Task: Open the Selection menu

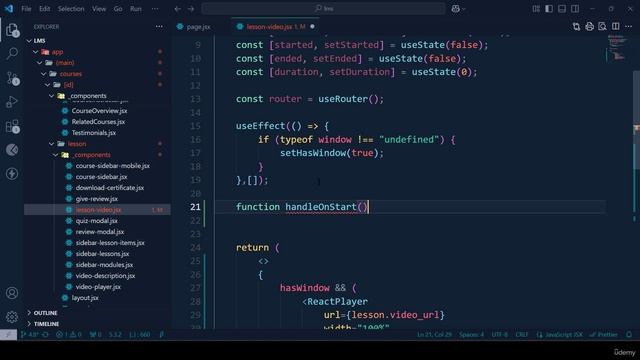Action: pyautogui.click(x=71, y=9)
